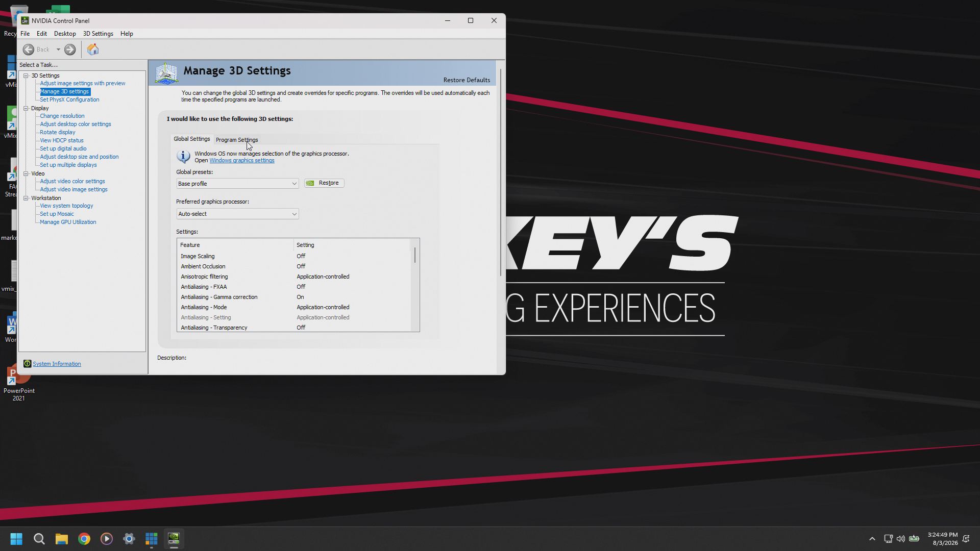Select Adjust image settings with preview

tap(83, 83)
